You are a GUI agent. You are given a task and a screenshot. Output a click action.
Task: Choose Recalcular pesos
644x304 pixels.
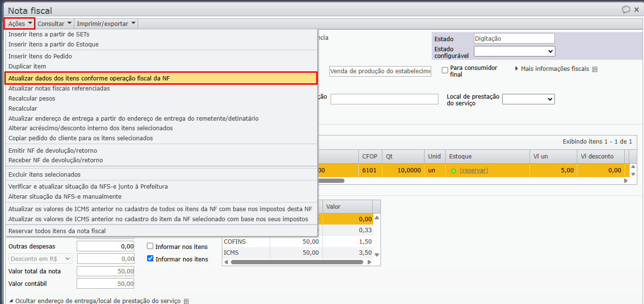[x=161, y=99]
